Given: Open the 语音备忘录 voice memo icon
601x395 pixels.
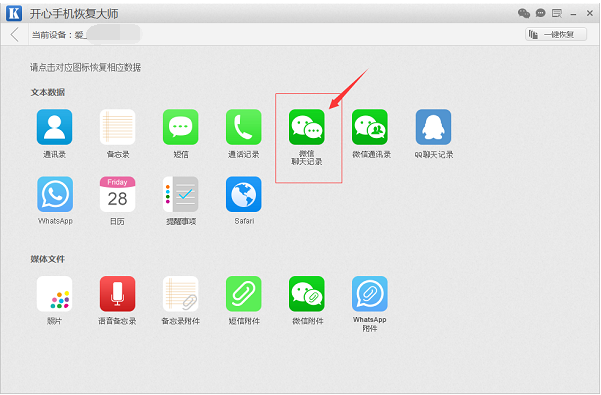Looking at the screenshot, I should (x=117, y=294).
